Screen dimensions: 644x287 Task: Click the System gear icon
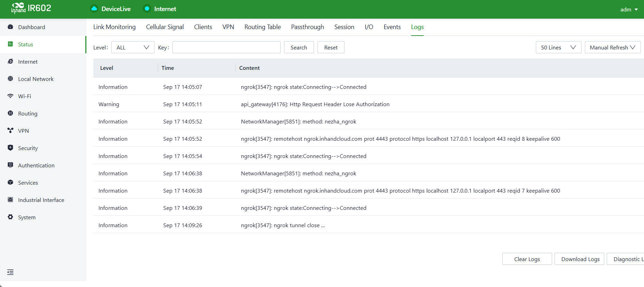pos(10,217)
